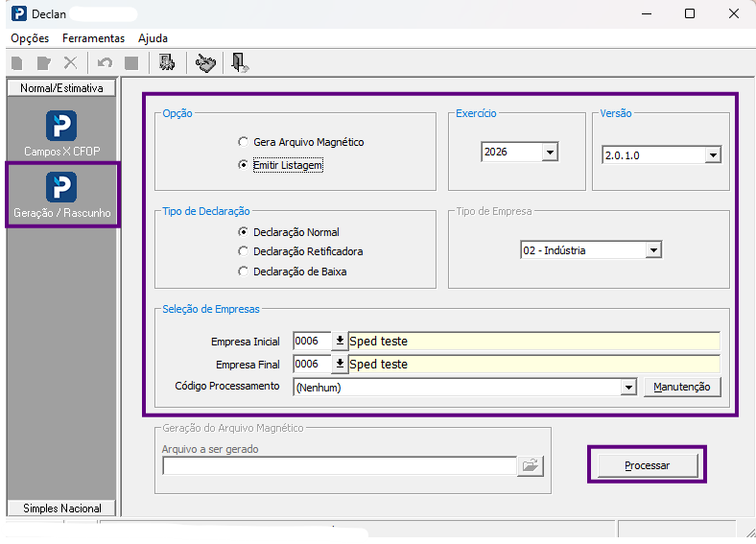Open the Versão 2.0.1.0 dropdown

(713, 155)
